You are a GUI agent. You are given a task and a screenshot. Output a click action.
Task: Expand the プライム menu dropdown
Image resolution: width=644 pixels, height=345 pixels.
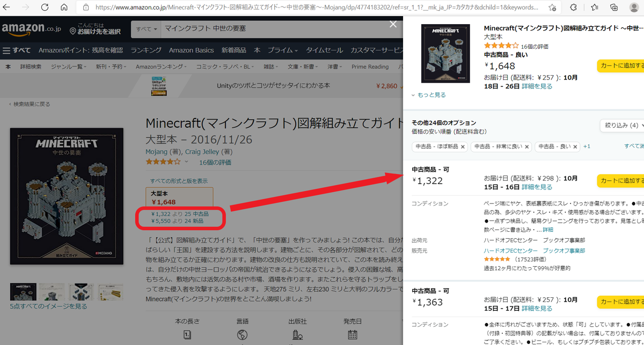[282, 50]
